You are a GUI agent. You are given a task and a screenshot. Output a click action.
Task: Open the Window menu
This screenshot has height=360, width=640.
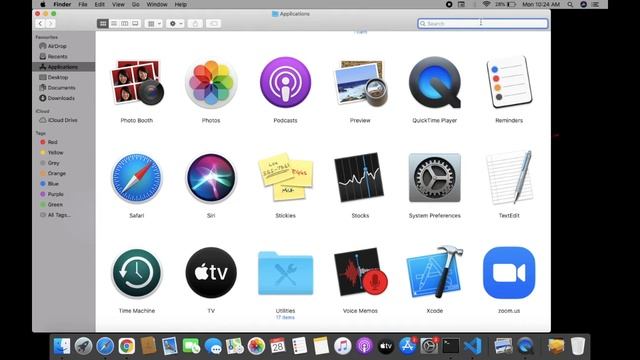pyautogui.click(x=157, y=4)
